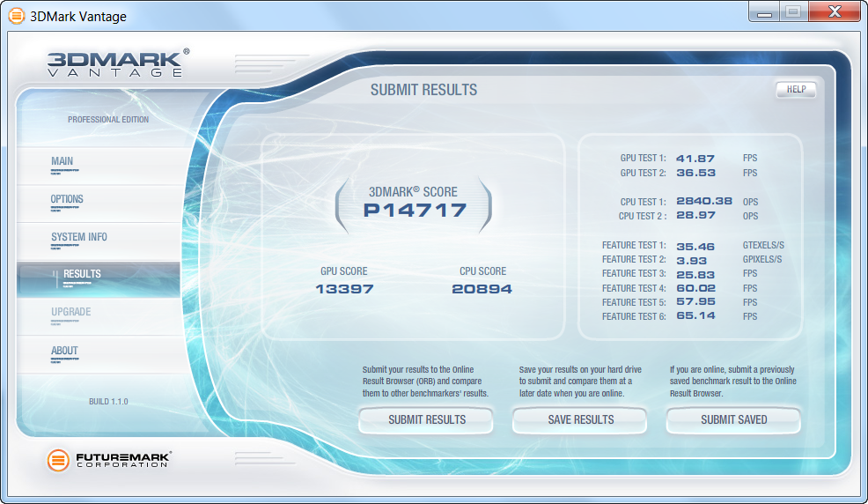Image resolution: width=868 pixels, height=504 pixels.
Task: Click the Build 1.1.0 version text
Action: pos(108,402)
